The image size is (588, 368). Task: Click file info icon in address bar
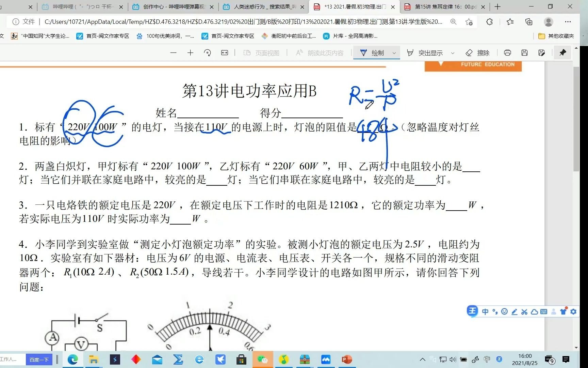pos(16,22)
